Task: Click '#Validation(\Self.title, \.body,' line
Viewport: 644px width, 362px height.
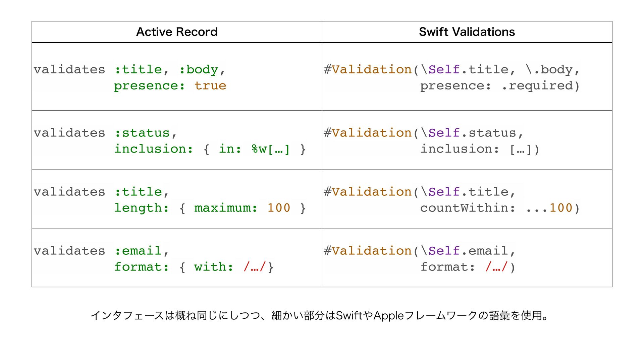Action: click(451, 70)
